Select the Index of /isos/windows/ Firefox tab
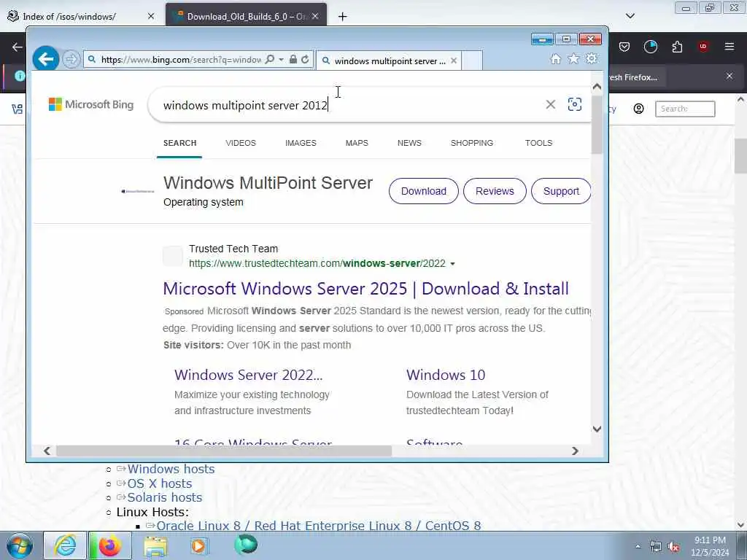 (69, 17)
